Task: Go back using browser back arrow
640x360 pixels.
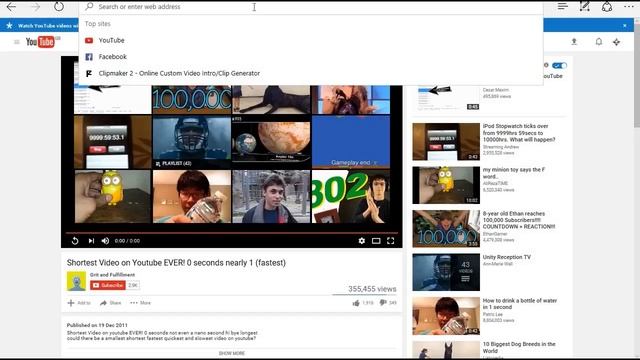Action: [x=11, y=7]
